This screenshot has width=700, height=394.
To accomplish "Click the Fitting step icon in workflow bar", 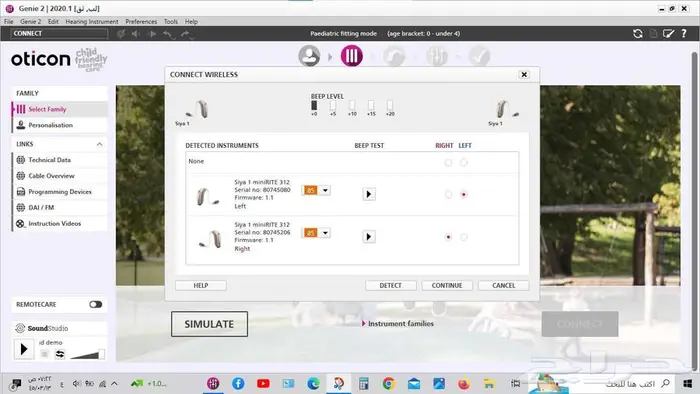I will coord(394,56).
